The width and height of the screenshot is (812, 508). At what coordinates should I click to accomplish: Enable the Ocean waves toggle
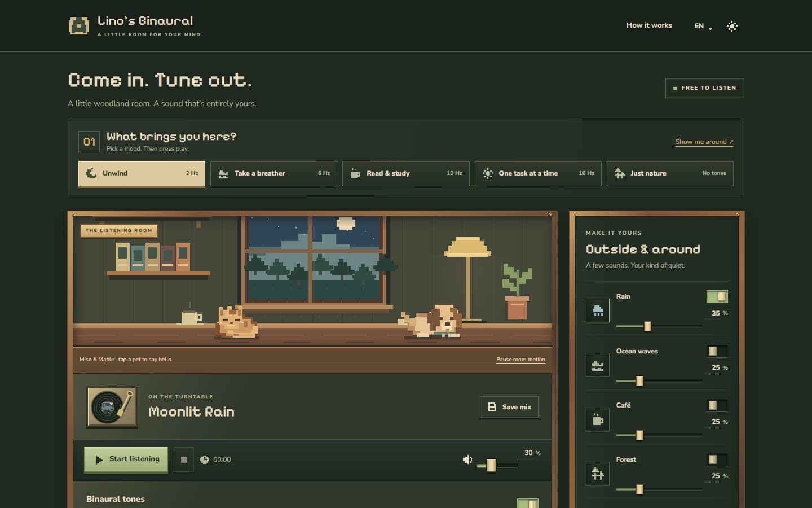click(717, 351)
